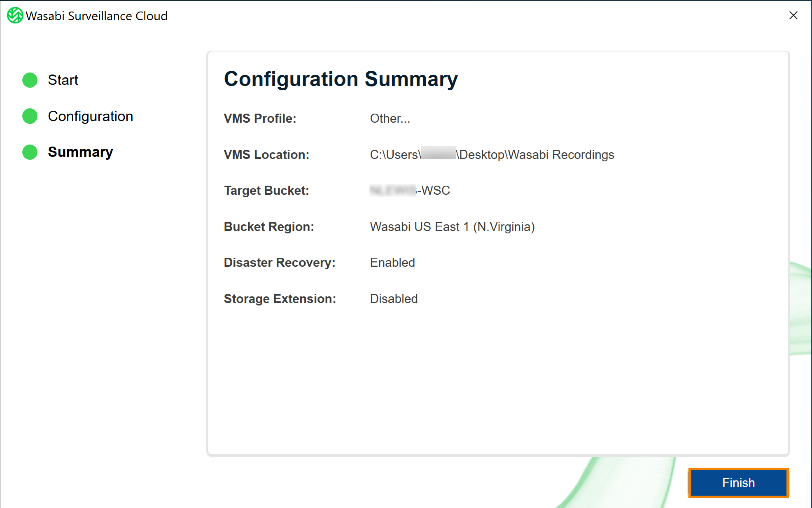812x508 pixels.
Task: Click 'Wasabi US East 1 (N.Virginia)' value
Action: click(452, 227)
